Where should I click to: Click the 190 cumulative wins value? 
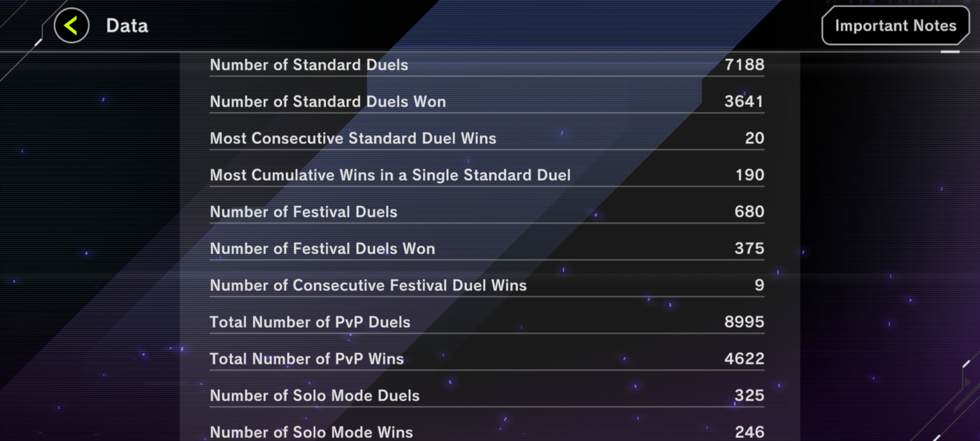tap(750, 175)
